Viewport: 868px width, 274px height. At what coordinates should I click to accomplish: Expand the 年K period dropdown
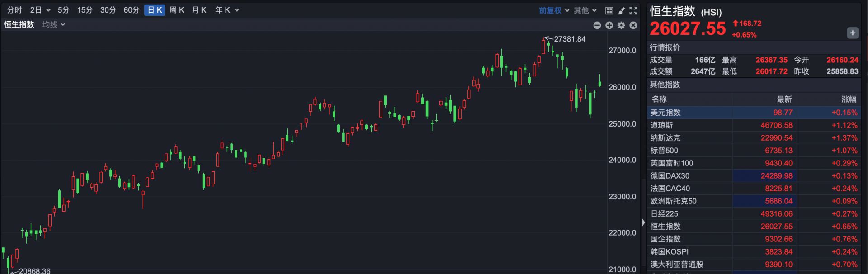(x=227, y=10)
